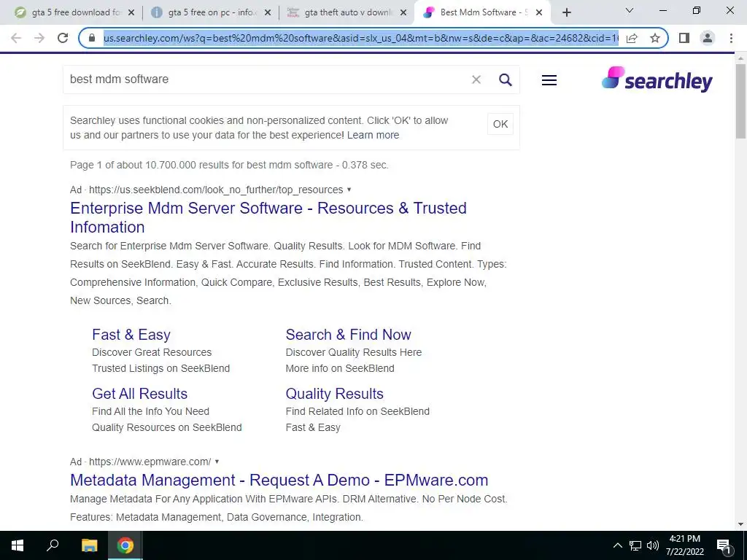This screenshot has height=560, width=747.
Task: Click the Chrome taskbar icon
Action: click(x=125, y=545)
